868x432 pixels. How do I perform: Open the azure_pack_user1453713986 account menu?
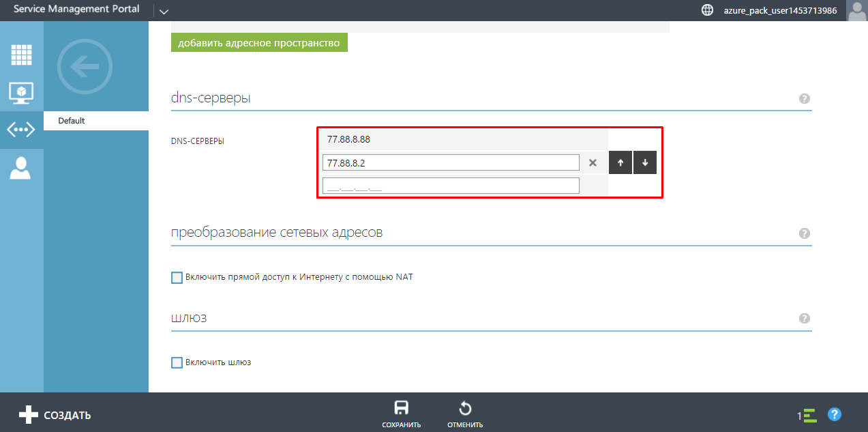point(780,11)
